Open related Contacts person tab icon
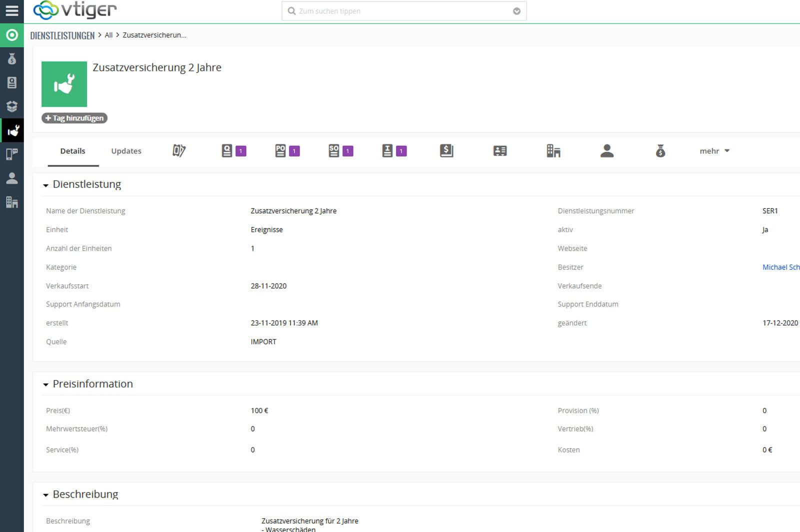800x532 pixels. (607, 150)
